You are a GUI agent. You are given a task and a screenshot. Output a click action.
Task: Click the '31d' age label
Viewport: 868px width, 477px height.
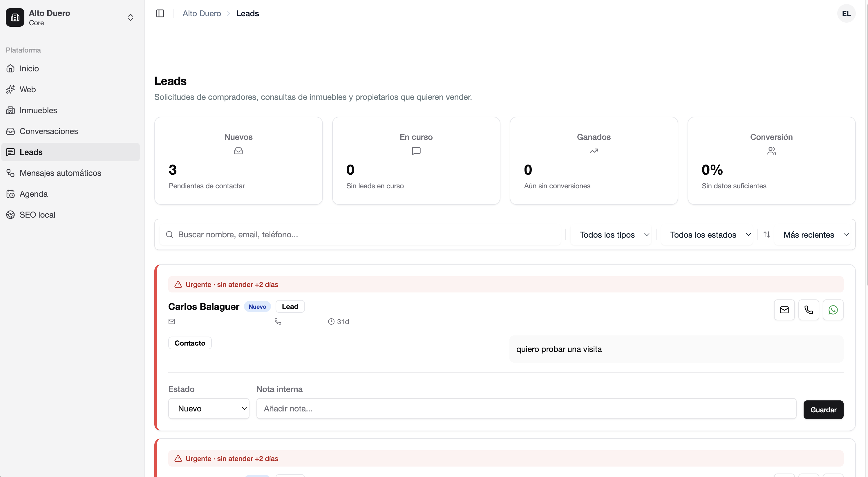pos(343,321)
